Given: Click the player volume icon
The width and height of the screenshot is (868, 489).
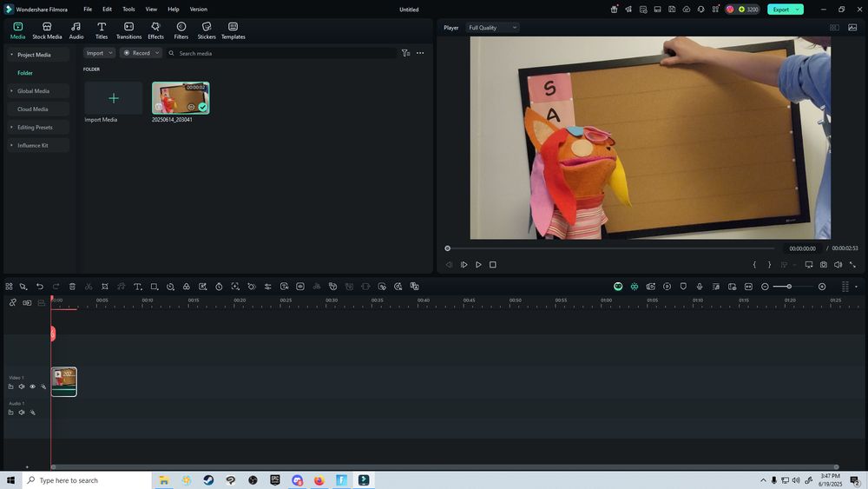Looking at the screenshot, I should pyautogui.click(x=838, y=265).
